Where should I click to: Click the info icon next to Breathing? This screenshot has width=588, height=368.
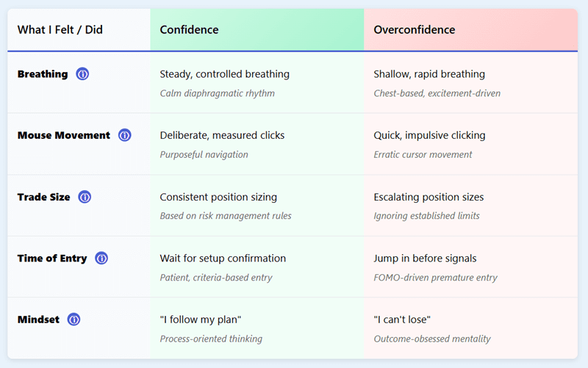tap(82, 74)
